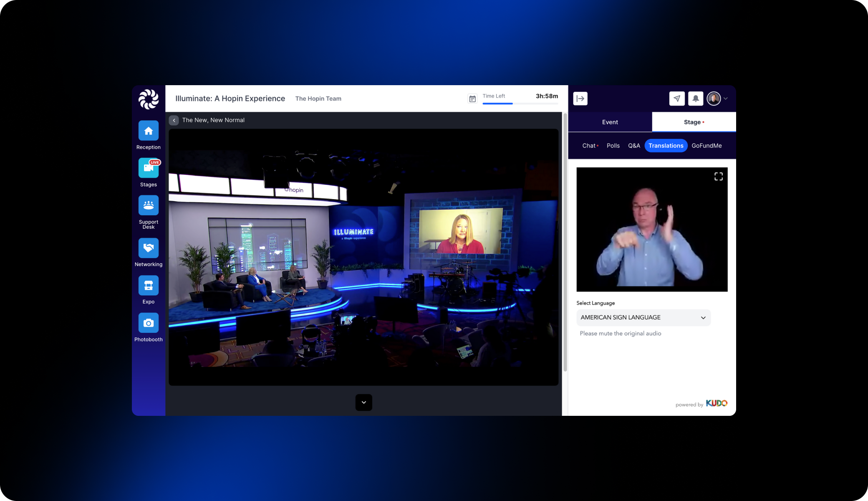
Task: Go to the Support Desk
Action: [148, 205]
